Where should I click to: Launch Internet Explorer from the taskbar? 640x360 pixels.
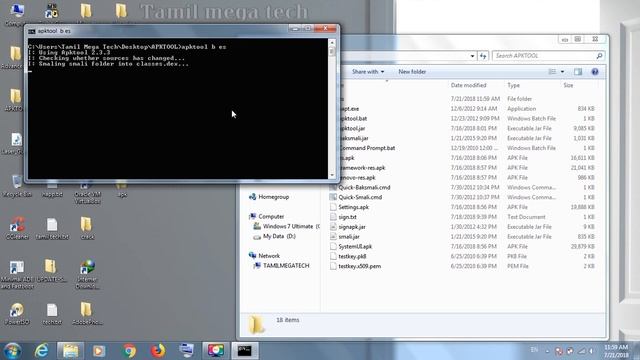42,351
